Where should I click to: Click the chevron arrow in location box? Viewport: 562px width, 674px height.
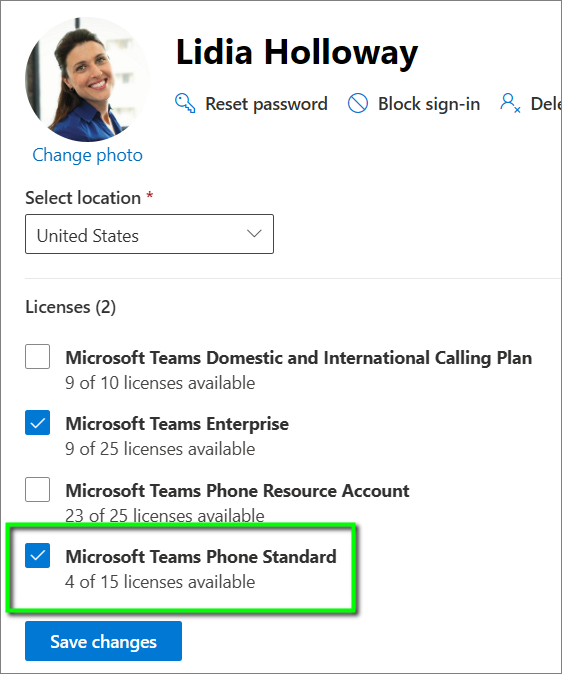254,234
